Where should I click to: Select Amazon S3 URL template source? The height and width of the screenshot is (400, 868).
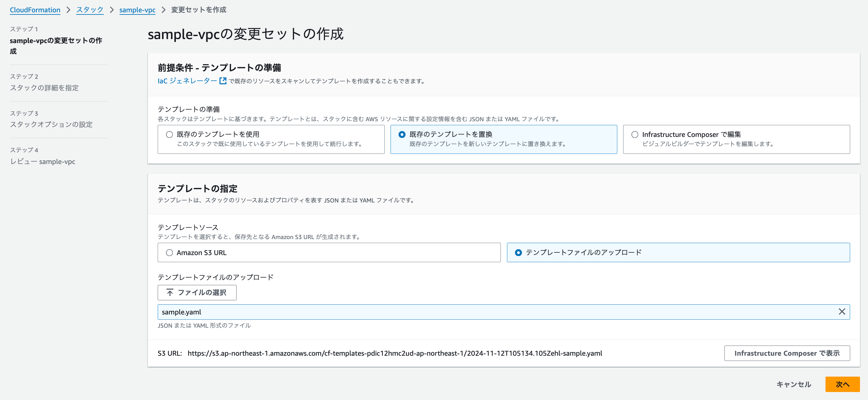(169, 253)
